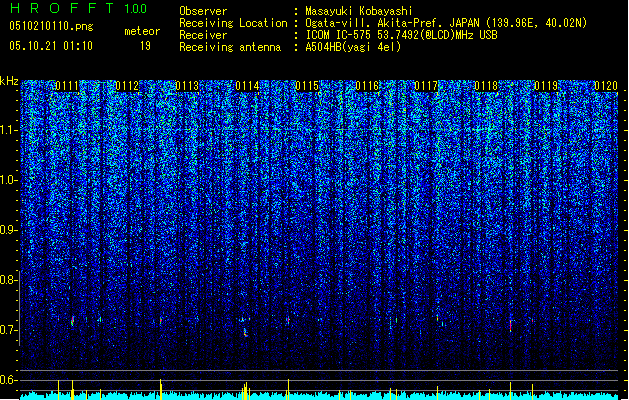The height and width of the screenshot is (400, 629).
Task: Click the HROFFT 1.0.0 title text
Action: (79, 8)
